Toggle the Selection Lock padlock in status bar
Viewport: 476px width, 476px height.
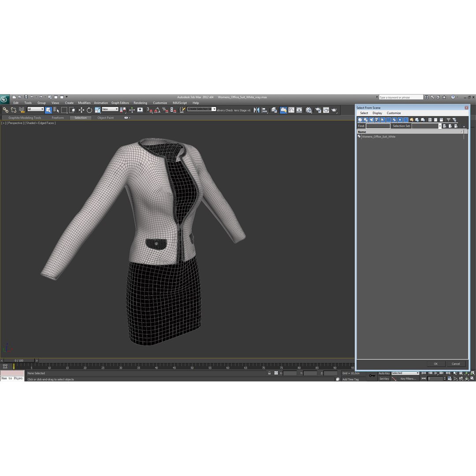(x=269, y=373)
